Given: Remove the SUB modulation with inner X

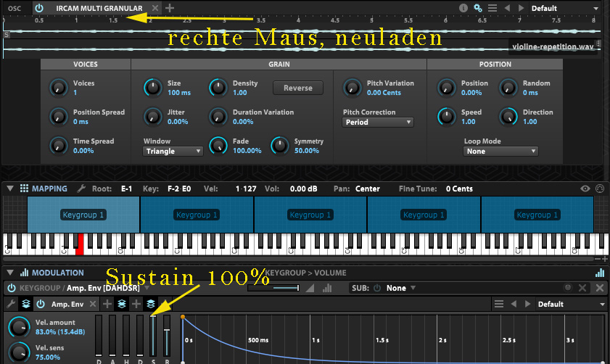Looking at the screenshot, I should (582, 288).
